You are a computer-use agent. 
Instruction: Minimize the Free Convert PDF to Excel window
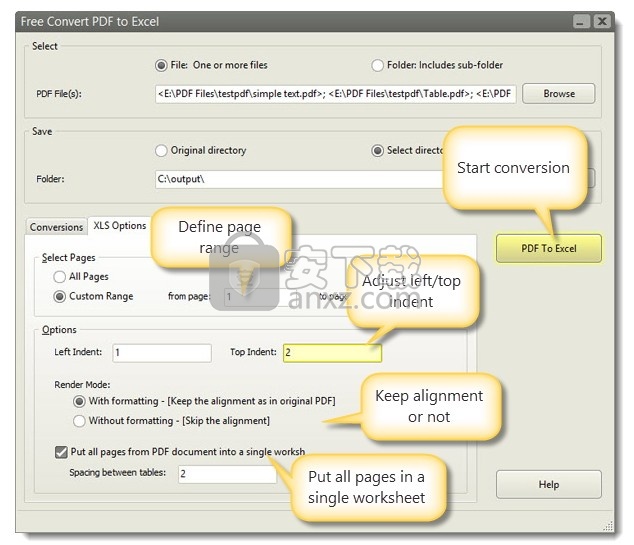coord(581,21)
